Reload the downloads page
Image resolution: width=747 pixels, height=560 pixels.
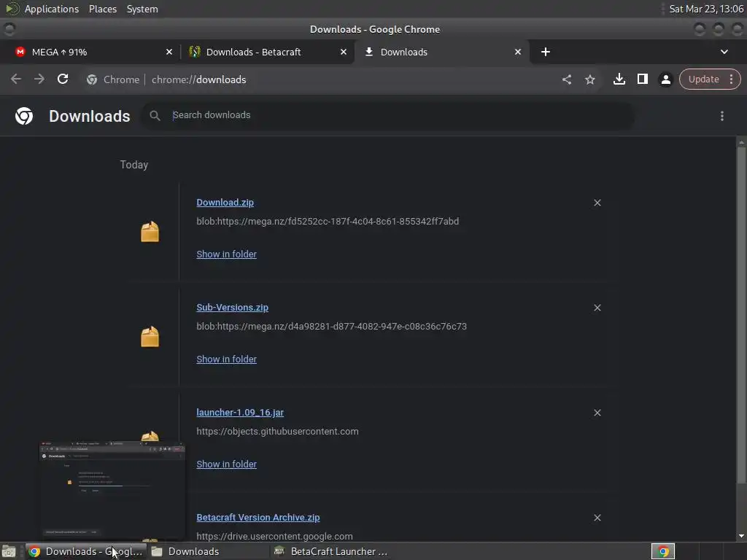pos(63,79)
